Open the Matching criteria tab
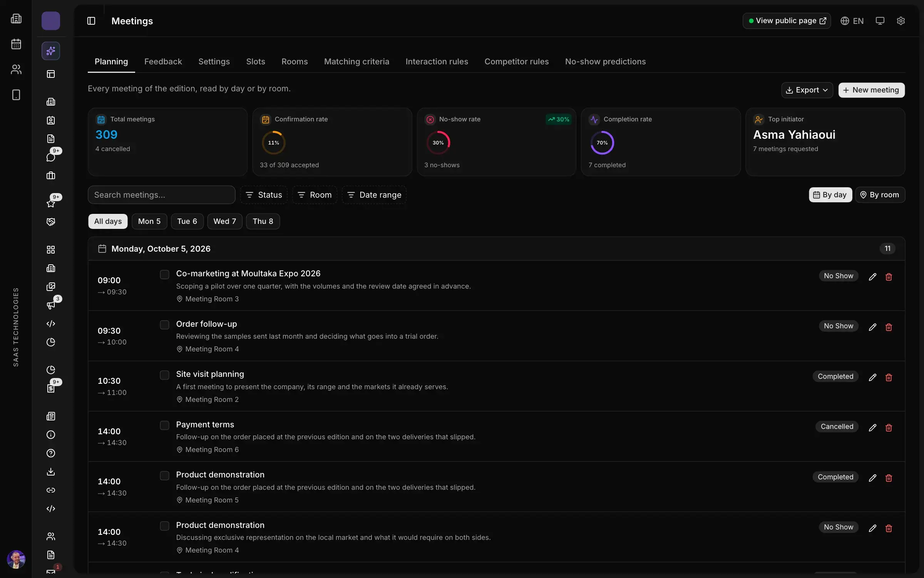 click(357, 62)
